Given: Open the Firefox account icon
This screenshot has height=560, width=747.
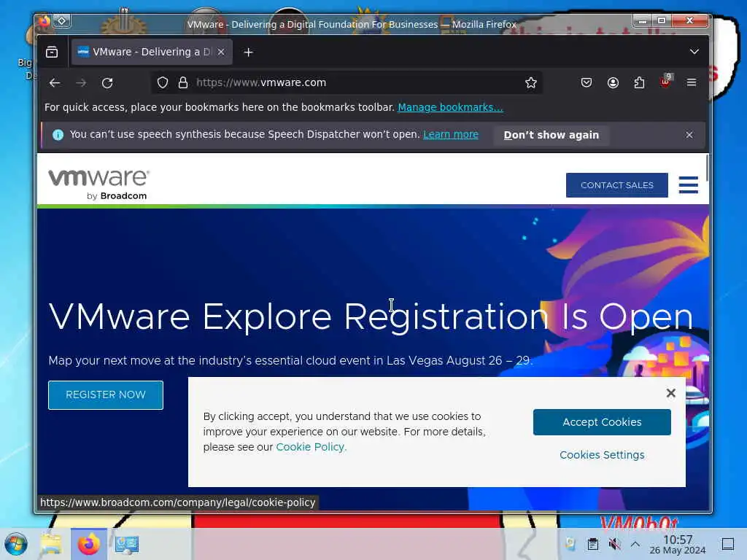Looking at the screenshot, I should pyautogui.click(x=613, y=83).
